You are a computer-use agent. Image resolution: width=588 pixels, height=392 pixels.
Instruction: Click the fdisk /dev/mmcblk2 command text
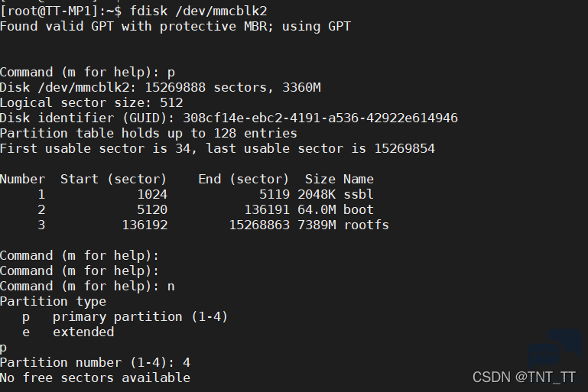[x=198, y=11]
